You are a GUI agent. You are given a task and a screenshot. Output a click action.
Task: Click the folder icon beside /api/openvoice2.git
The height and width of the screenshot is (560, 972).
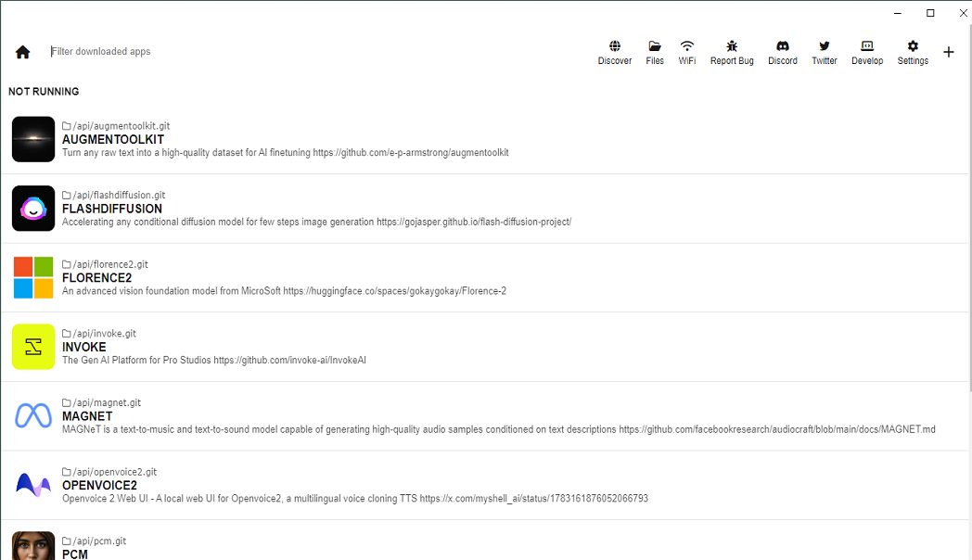(67, 472)
